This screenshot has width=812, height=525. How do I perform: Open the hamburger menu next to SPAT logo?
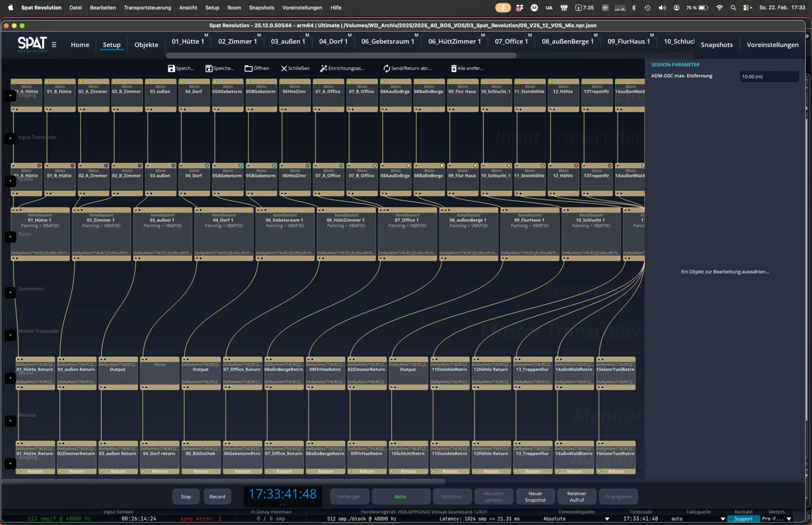pyautogui.click(x=54, y=45)
